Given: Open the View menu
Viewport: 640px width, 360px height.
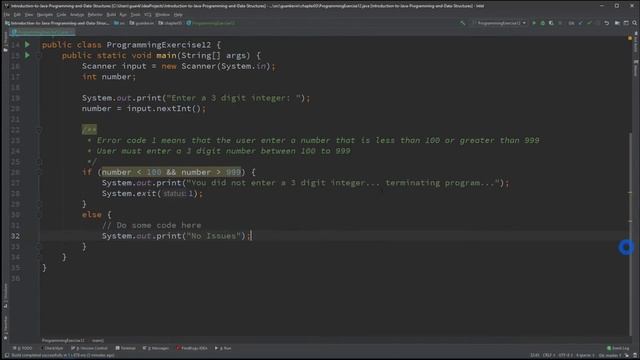Looking at the screenshot, I should (29, 15).
